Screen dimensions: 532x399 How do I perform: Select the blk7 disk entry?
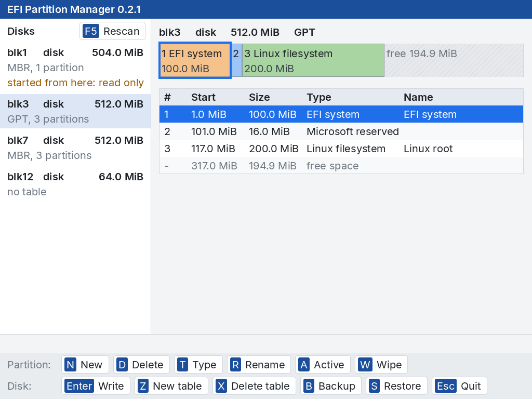[75, 148]
